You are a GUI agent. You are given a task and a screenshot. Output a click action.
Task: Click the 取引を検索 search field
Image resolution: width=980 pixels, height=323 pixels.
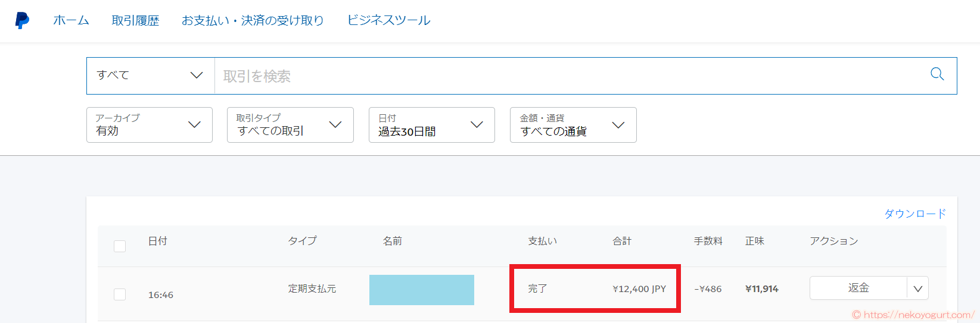(x=572, y=76)
